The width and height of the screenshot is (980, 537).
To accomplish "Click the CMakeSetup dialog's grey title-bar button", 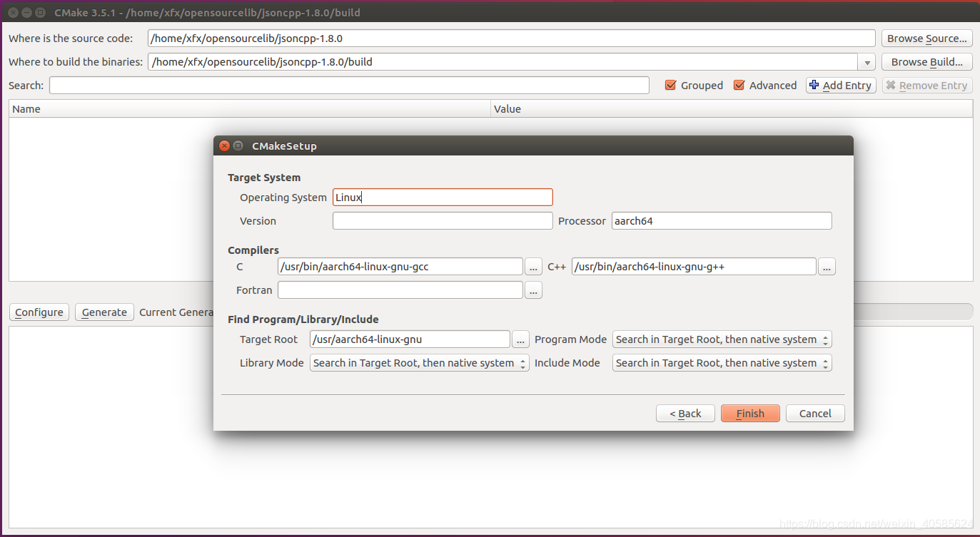I will pyautogui.click(x=238, y=145).
